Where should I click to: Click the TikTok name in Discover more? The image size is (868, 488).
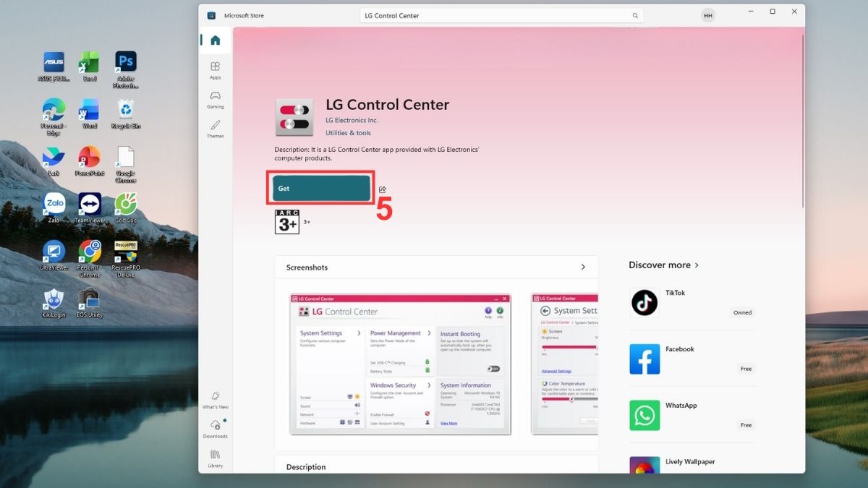[675, 293]
